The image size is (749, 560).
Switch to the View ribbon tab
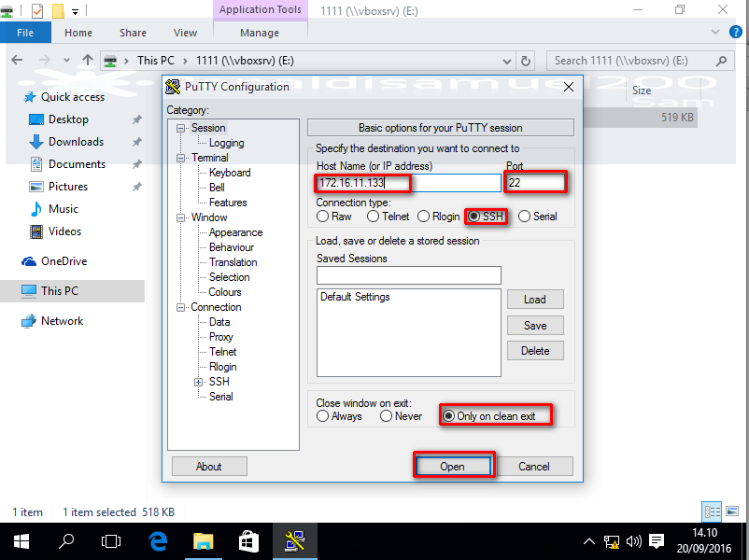tap(185, 33)
